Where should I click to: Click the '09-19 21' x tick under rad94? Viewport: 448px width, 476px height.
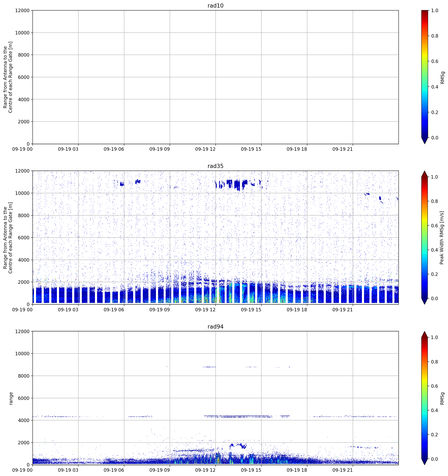[x=342, y=470]
